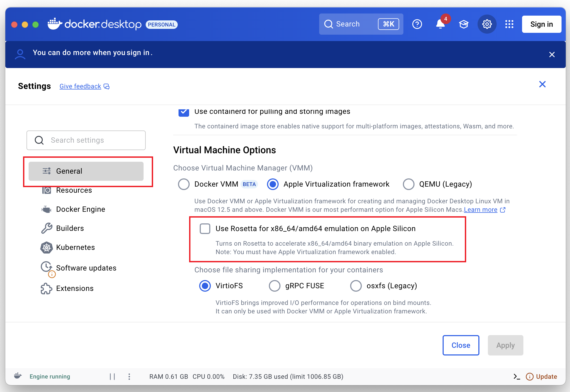The height and width of the screenshot is (392, 570).
Task: Click the Extensions puzzle piece icon
Action: coord(47,288)
